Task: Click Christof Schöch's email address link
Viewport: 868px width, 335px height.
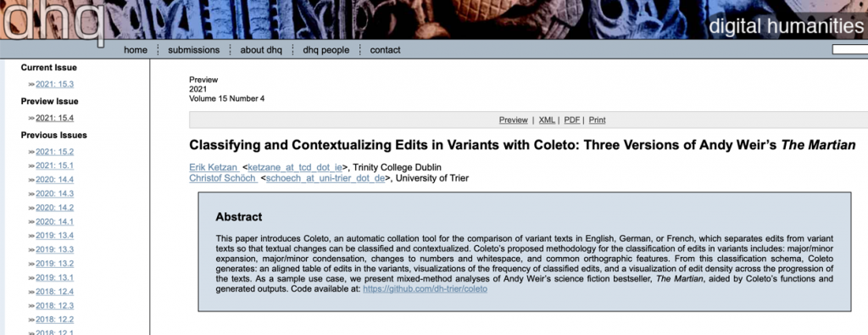Action: click(x=325, y=178)
